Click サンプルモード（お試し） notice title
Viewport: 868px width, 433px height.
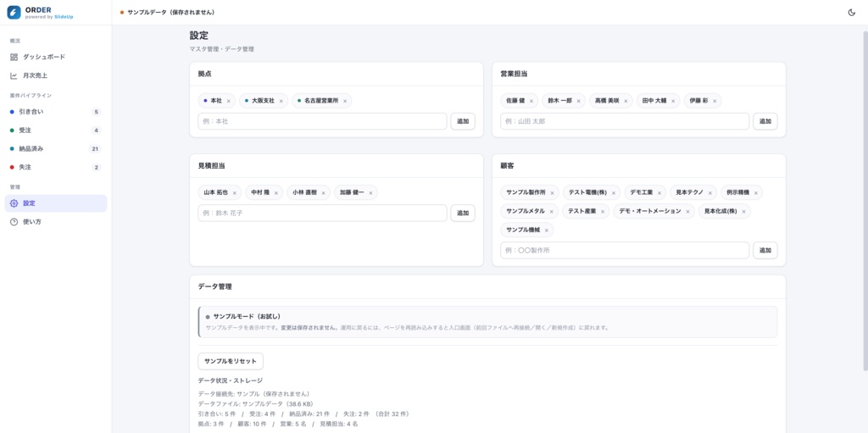[247, 317]
